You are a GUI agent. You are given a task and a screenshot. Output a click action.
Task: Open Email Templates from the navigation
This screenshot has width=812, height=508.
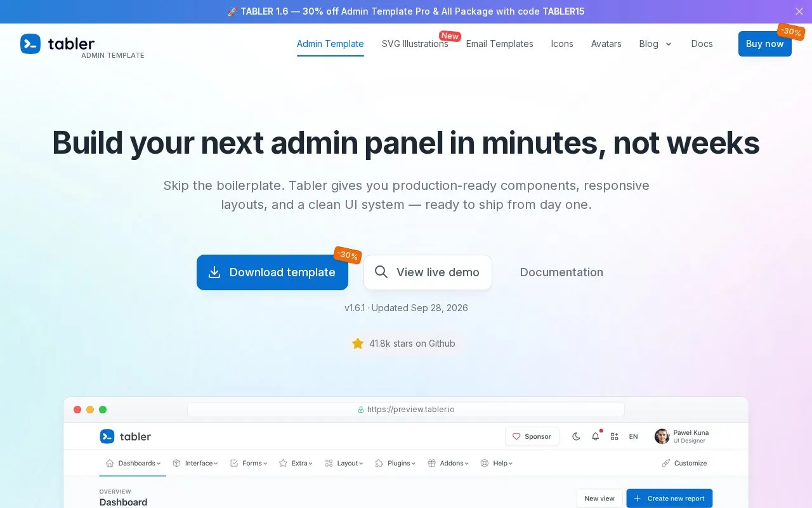(x=500, y=44)
